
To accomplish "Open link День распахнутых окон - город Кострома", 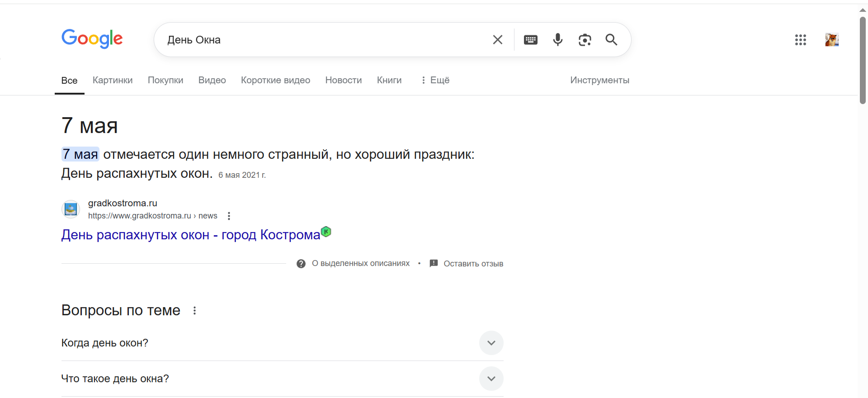I will pyautogui.click(x=190, y=235).
